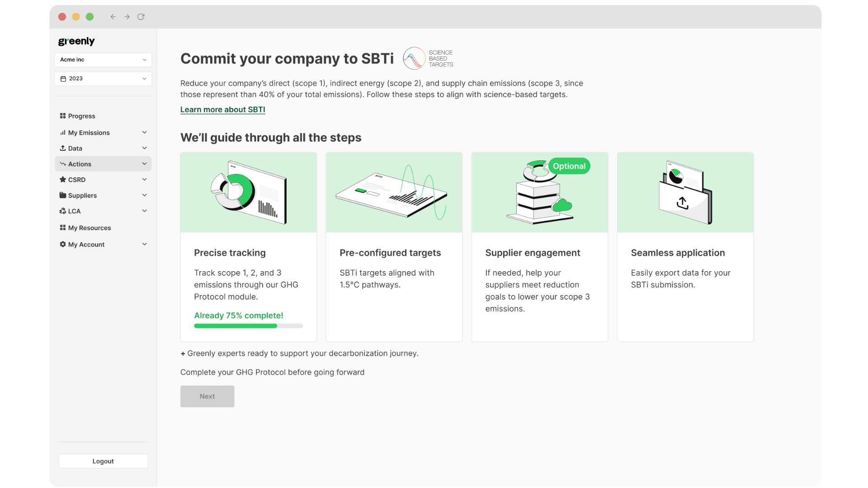Image resolution: width=868 pixels, height=488 pixels.
Task: Click the Precise tracking illustration
Action: (249, 192)
